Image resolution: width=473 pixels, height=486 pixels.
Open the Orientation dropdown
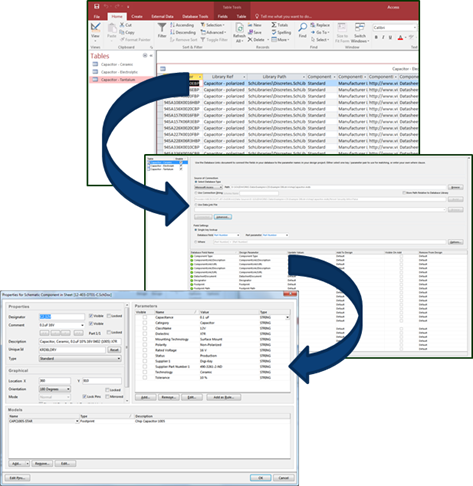[55, 389]
